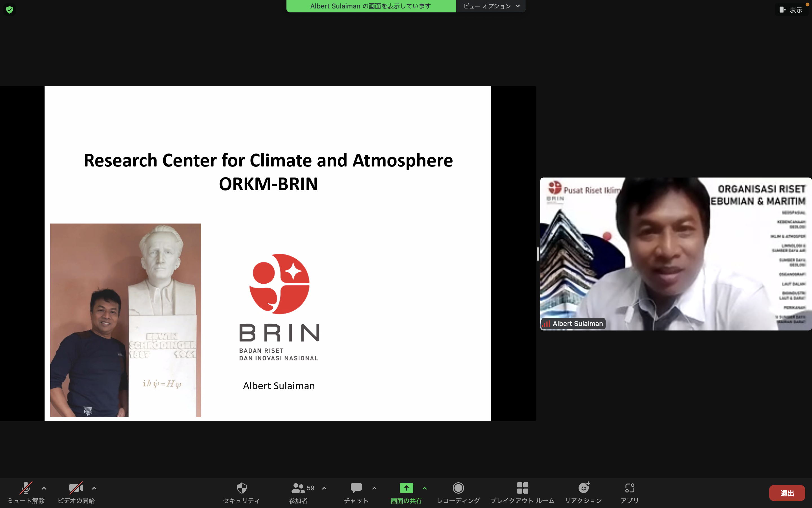Expand chat options chevron
Screen dimensions: 812x508
click(374, 488)
